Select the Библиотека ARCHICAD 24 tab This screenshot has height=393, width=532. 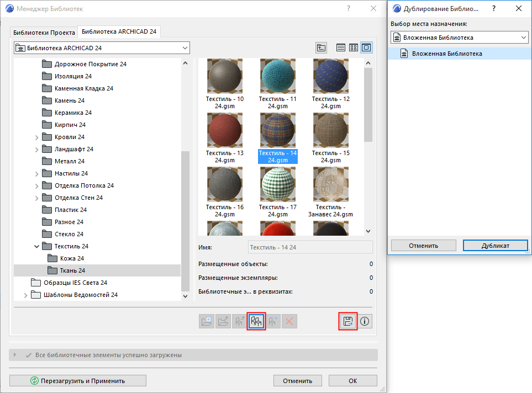(x=119, y=31)
